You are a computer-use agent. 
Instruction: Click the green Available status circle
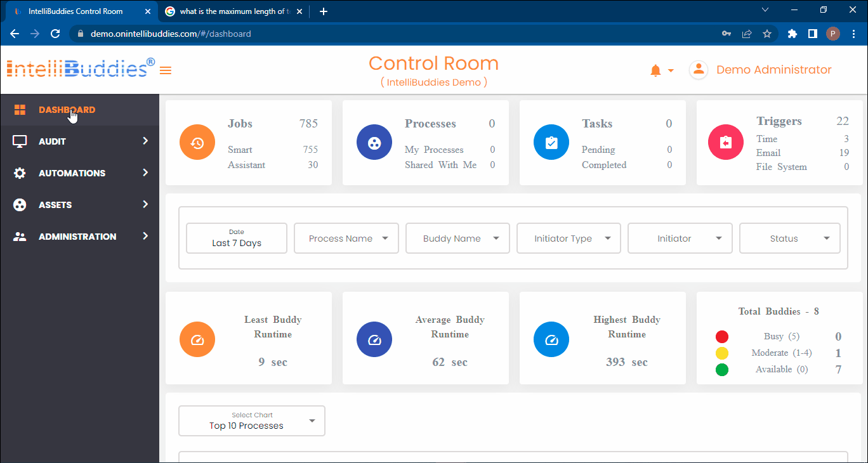pyautogui.click(x=722, y=370)
